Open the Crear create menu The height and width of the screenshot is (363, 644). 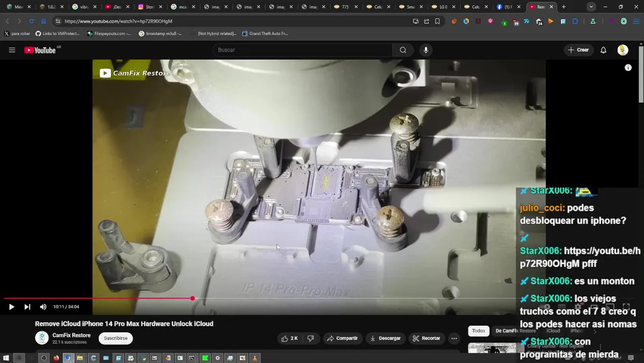578,50
